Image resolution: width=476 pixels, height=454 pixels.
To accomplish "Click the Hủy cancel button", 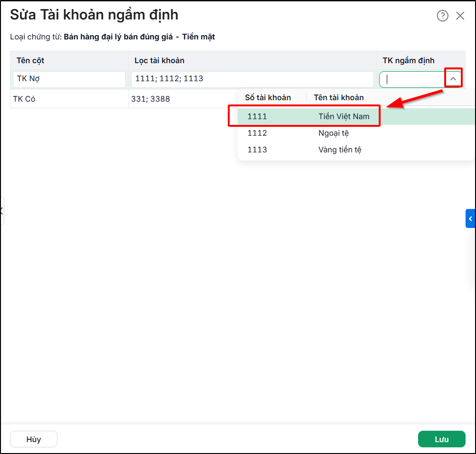I will [34, 439].
